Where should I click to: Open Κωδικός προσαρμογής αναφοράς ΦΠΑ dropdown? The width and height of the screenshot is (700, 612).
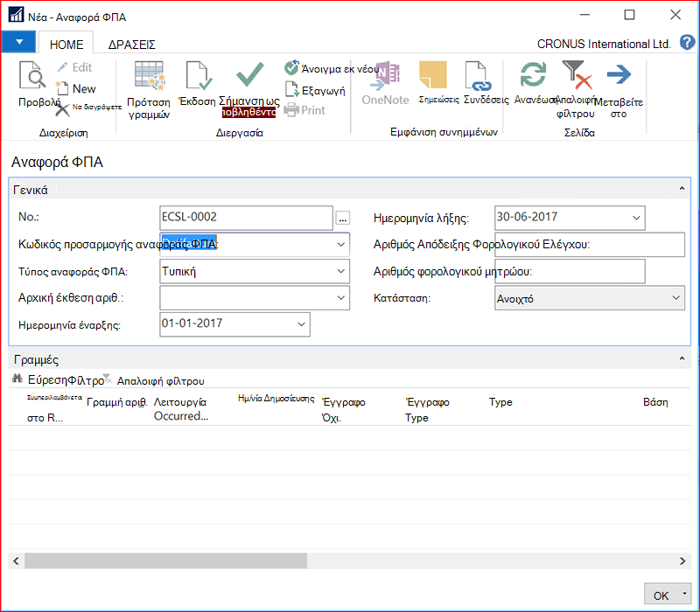coord(340,245)
